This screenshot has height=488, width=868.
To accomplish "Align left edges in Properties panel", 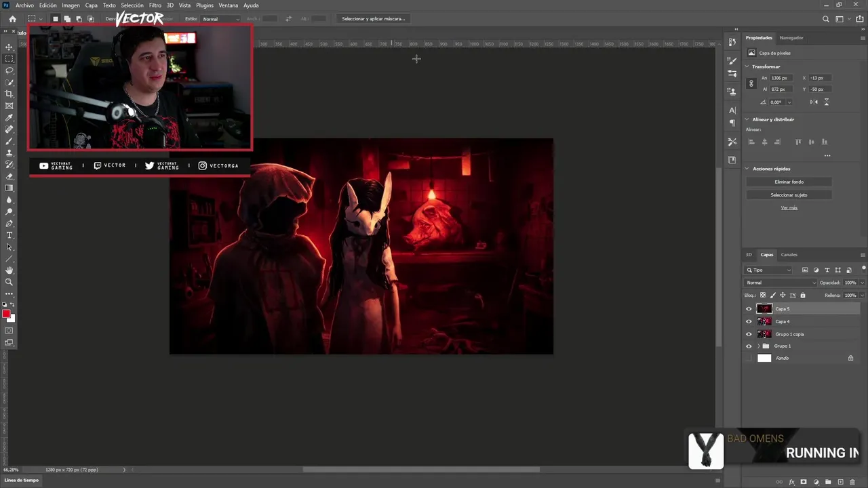I will coord(751,142).
